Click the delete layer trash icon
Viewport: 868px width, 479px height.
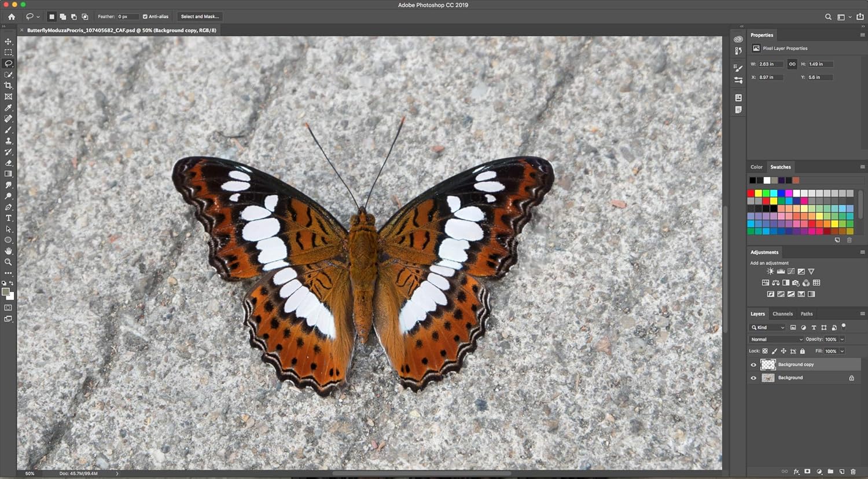pos(853,471)
